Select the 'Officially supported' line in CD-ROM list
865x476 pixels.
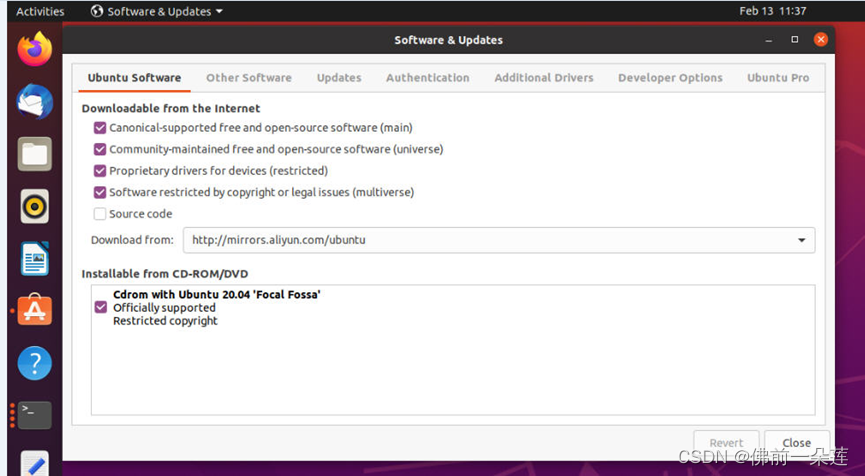click(x=164, y=308)
